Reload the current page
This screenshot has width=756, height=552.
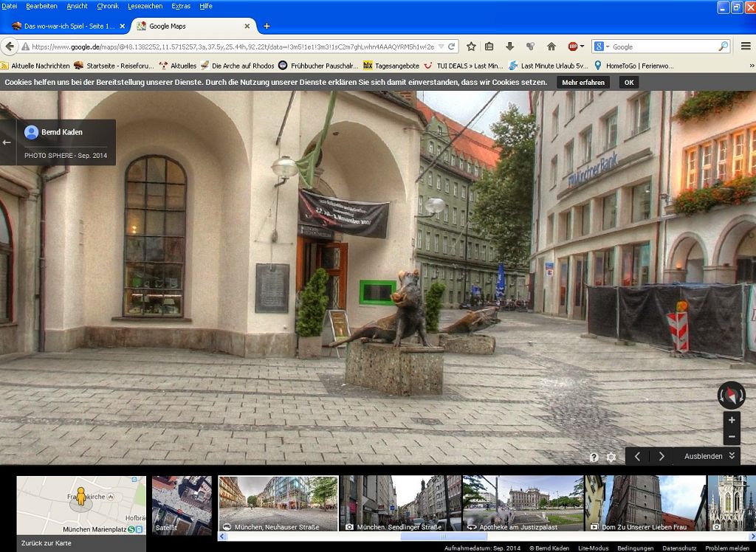click(450, 46)
